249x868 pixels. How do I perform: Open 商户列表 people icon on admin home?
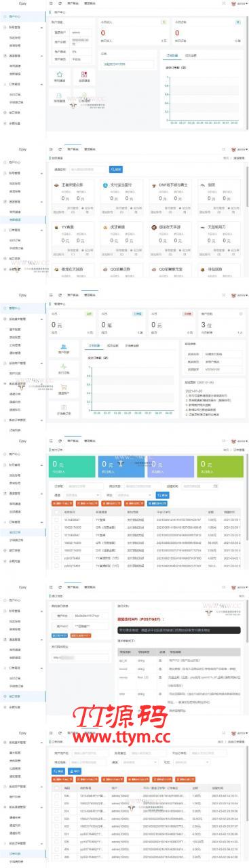(64, 347)
